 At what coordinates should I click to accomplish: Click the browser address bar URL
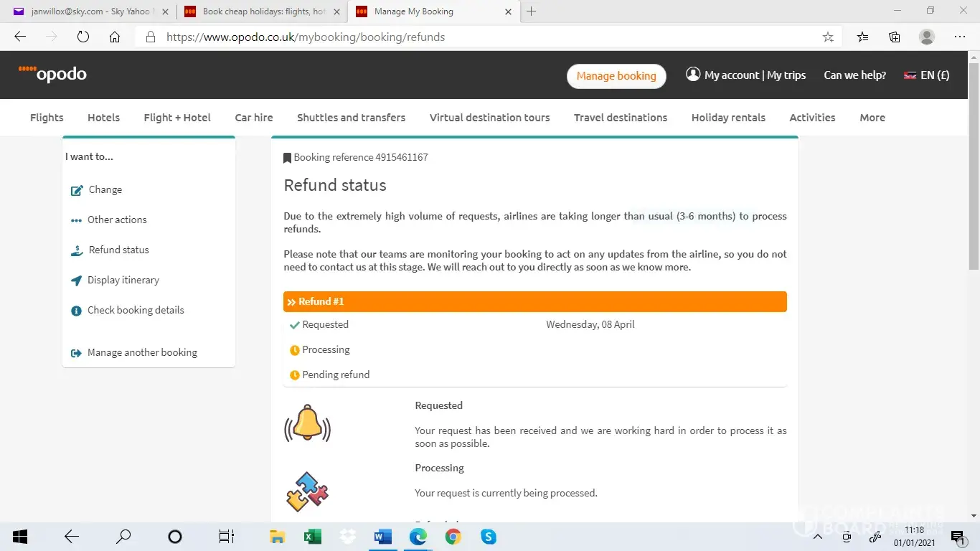coord(306,37)
